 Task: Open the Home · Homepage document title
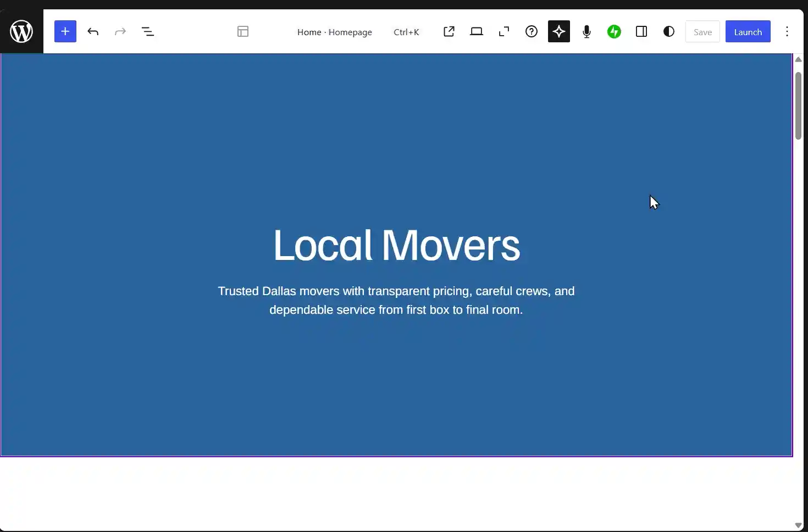(x=334, y=32)
